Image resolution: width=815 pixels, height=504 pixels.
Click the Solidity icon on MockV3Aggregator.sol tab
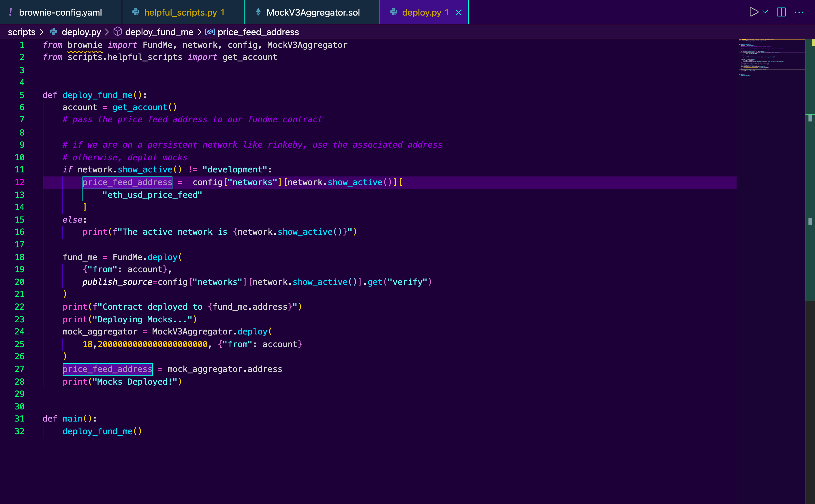(258, 12)
